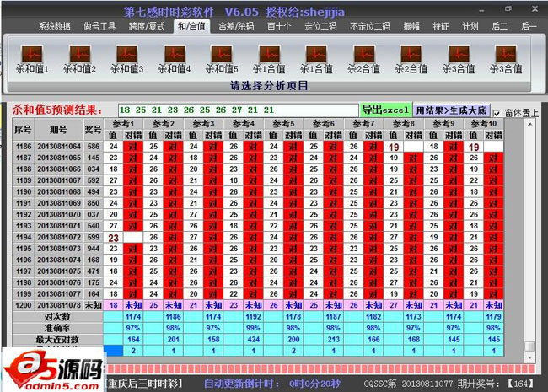Click the 参考4 column header
Image resolution: width=548 pixels, height=392 pixels.
(x=244, y=124)
